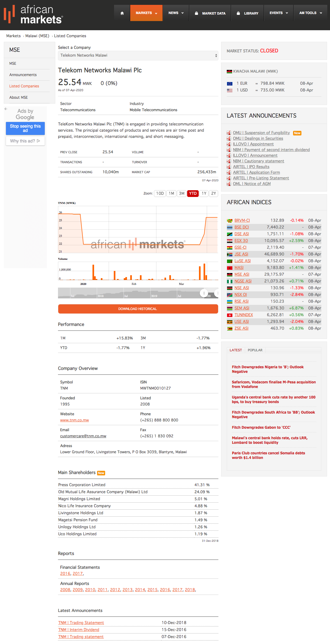This screenshot has width=330, height=644.
Task: Click PDF icon next to OMU Suspension of Fungibility
Action: [229, 133]
